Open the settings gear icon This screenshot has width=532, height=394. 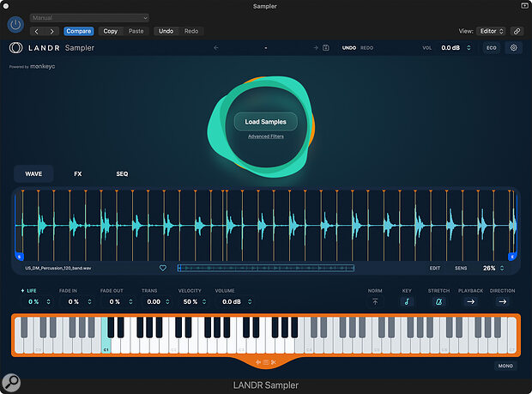[514, 48]
